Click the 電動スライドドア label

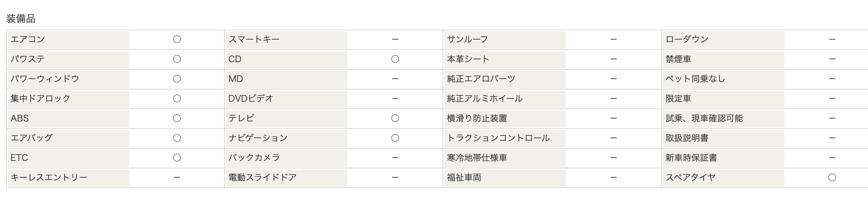(x=263, y=177)
